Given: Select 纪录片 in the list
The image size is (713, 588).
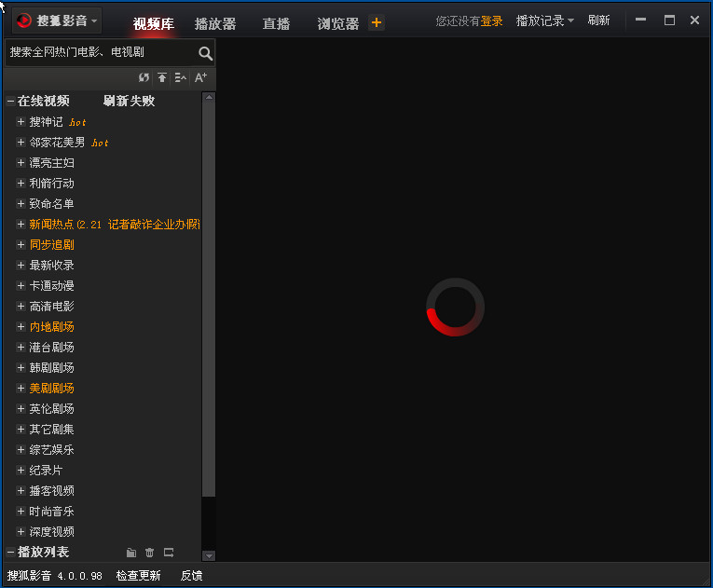Looking at the screenshot, I should point(46,470).
